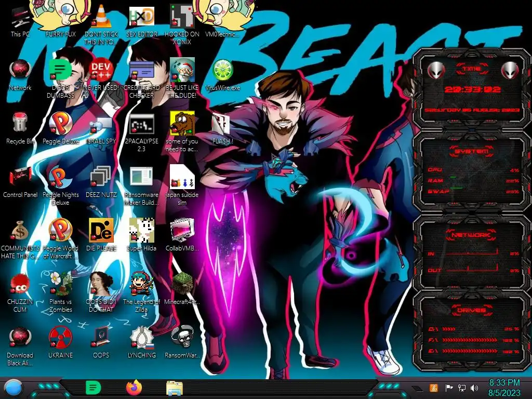Click the SWAP usage row in gadget
The height and width of the screenshot is (399, 532).
pyautogui.click(x=474, y=191)
